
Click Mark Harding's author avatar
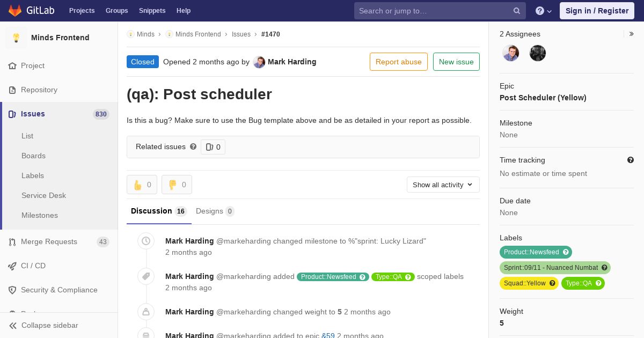(x=259, y=62)
